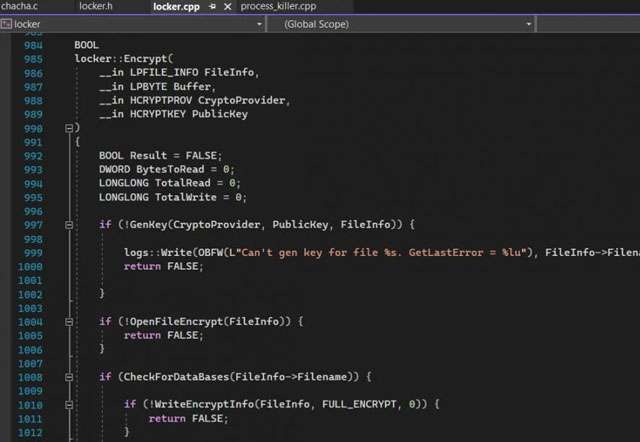Click DWORD BytesToRead declaration
640x442 pixels.
pyautogui.click(x=166, y=169)
